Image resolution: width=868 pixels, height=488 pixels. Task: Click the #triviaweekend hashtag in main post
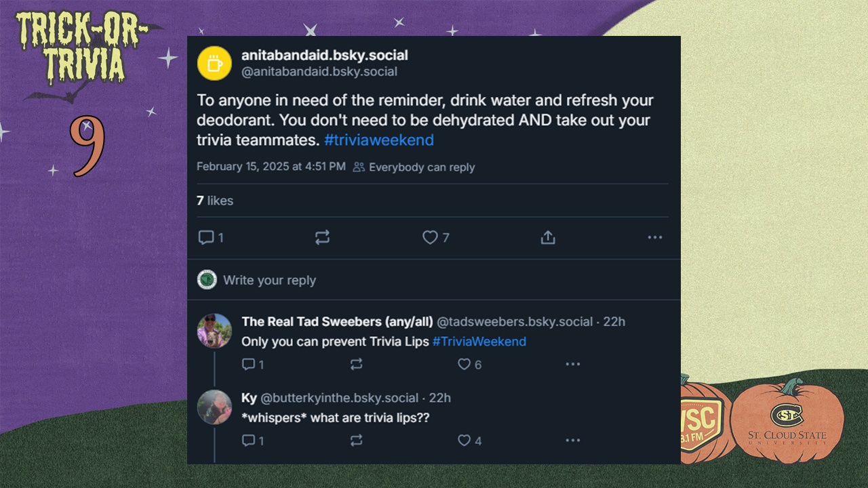tap(379, 140)
